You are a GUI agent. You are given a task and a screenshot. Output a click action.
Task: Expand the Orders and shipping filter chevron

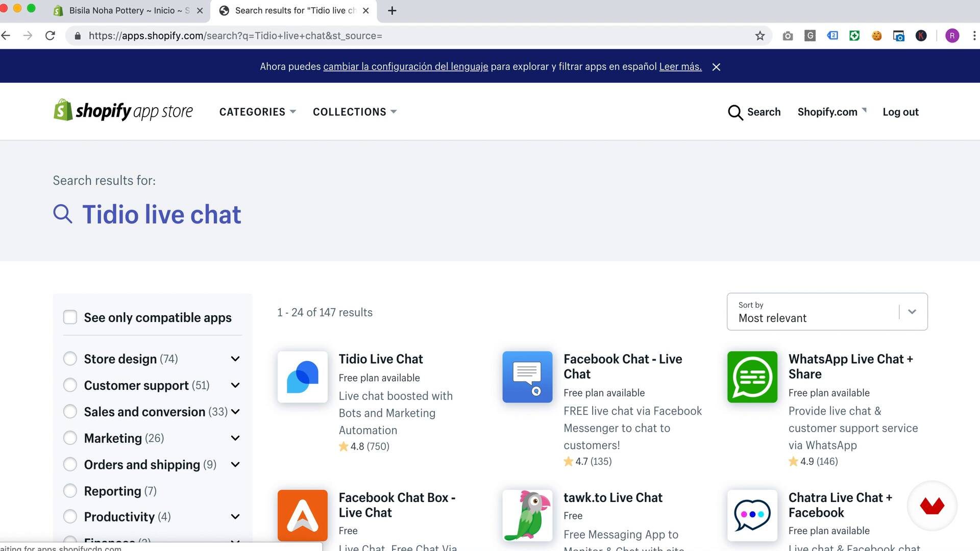coord(235,465)
